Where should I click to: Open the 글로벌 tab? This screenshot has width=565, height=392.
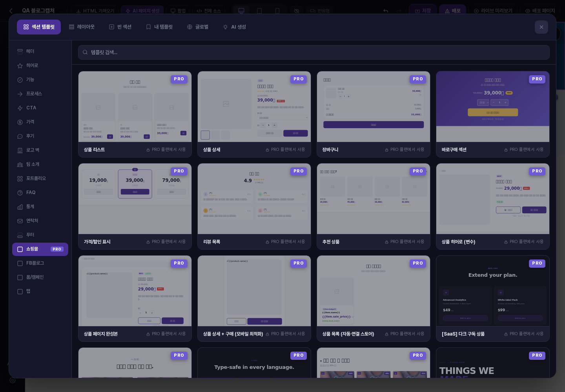198,27
